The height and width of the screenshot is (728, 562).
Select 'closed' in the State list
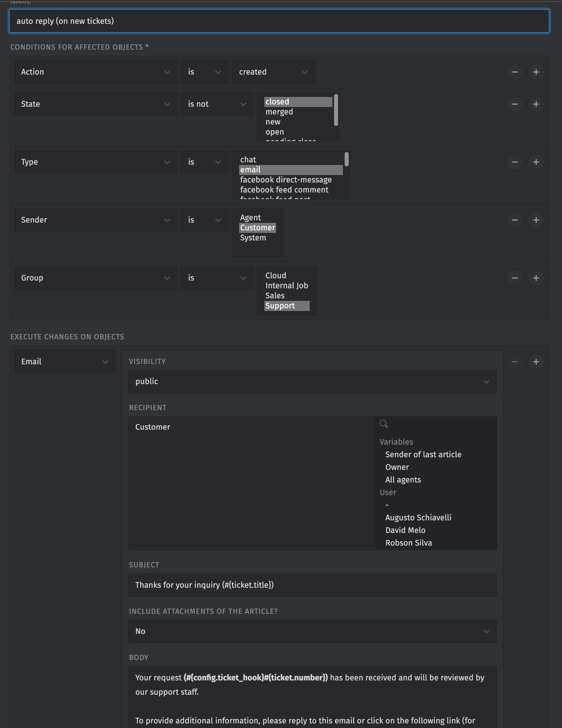click(298, 102)
